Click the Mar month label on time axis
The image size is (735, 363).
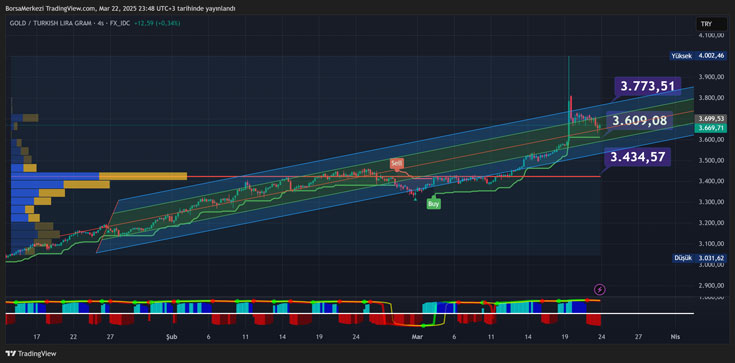pos(416,337)
